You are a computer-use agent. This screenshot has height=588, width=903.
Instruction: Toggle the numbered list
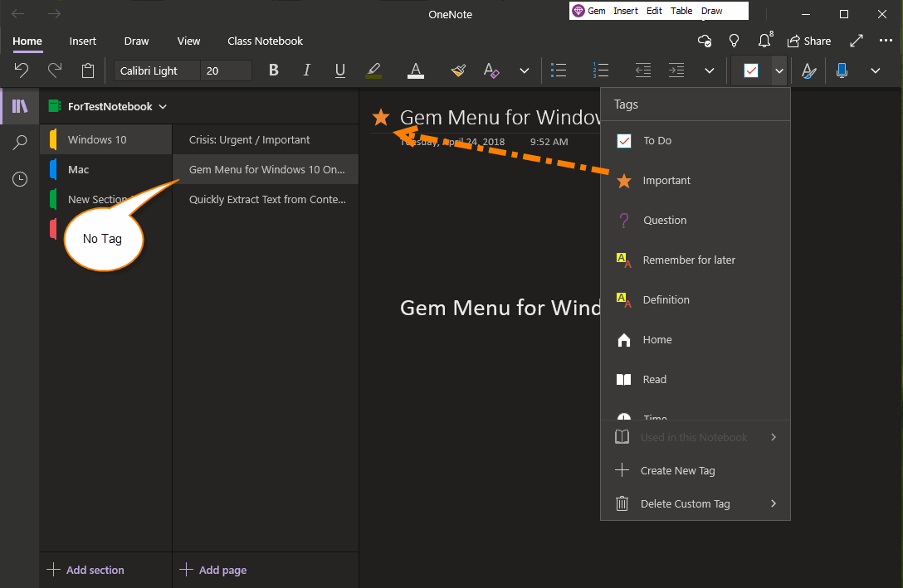(600, 70)
